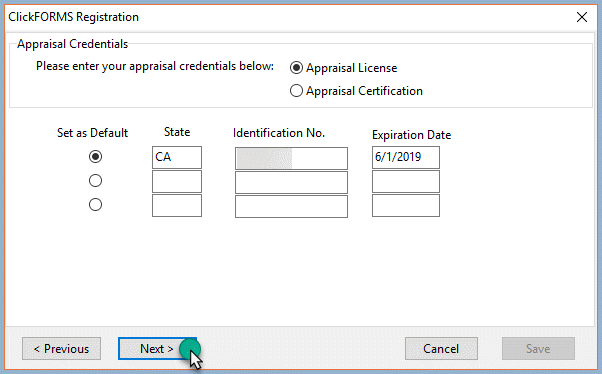602x374 pixels.
Task: Click the third row Identification No. field
Action: [x=291, y=207]
